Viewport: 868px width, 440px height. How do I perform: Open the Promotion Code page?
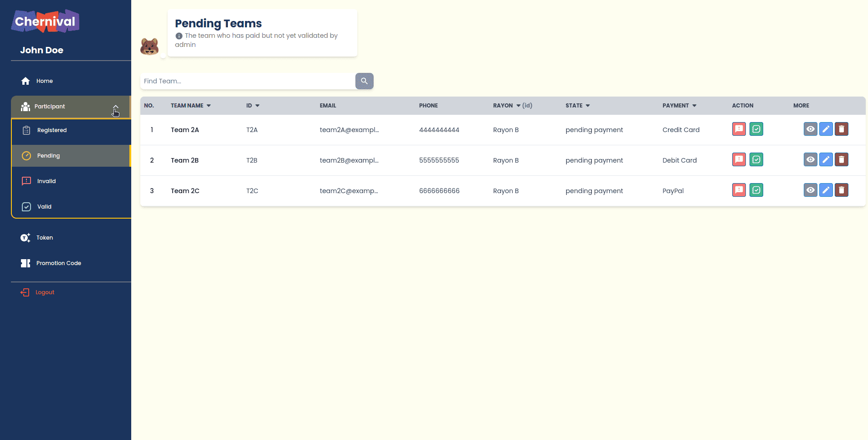[71, 263]
